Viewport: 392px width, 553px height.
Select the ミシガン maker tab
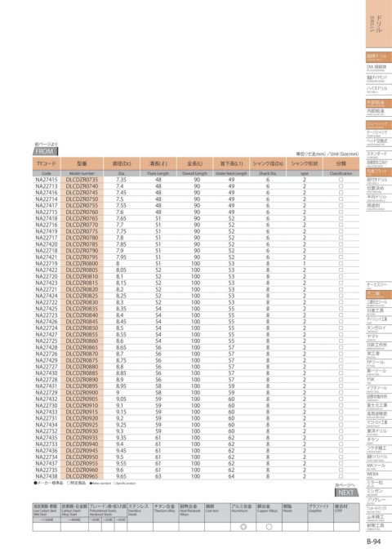(379, 492)
